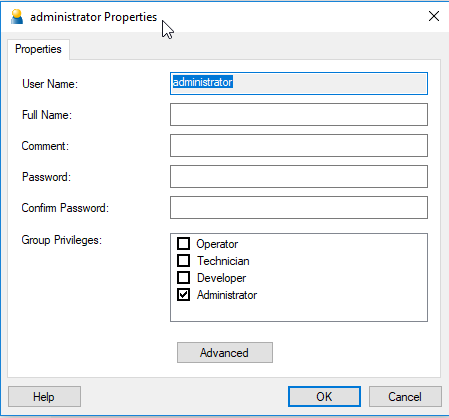Click into the Full Name field
This screenshot has height=418, width=449.
click(x=299, y=115)
